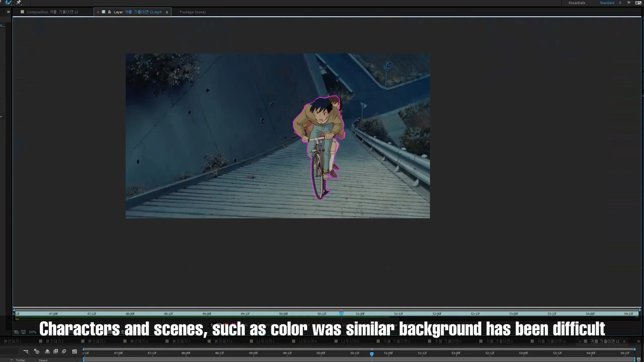Click the Layer panel in-point marker at the ruler start
The height and width of the screenshot is (362, 644).
coord(14,310)
